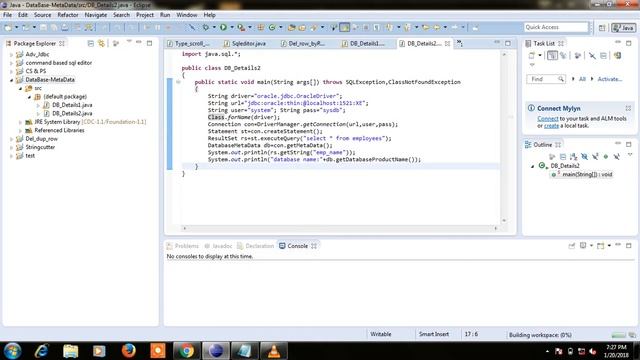Click the editor horizontal scrollbar
Image resolution: width=640 pixels, height=360 pixels.
[x=340, y=228]
